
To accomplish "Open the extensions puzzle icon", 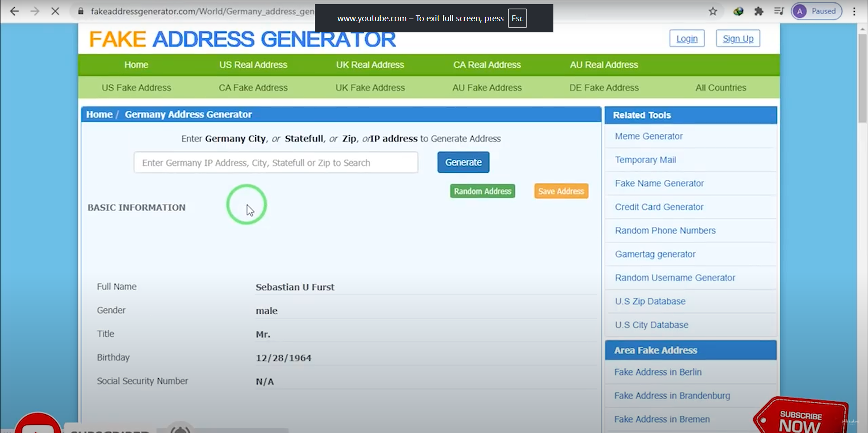I will click(759, 11).
